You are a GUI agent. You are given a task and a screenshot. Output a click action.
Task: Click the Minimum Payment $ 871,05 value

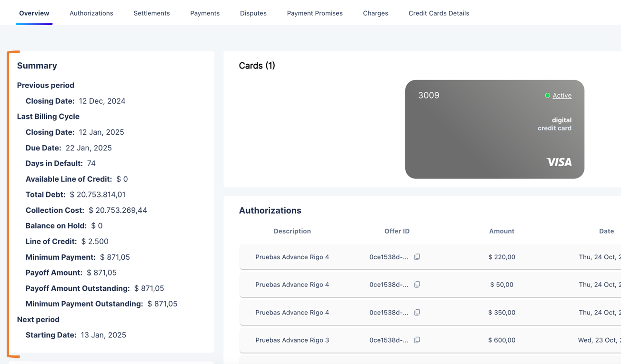[x=115, y=257]
